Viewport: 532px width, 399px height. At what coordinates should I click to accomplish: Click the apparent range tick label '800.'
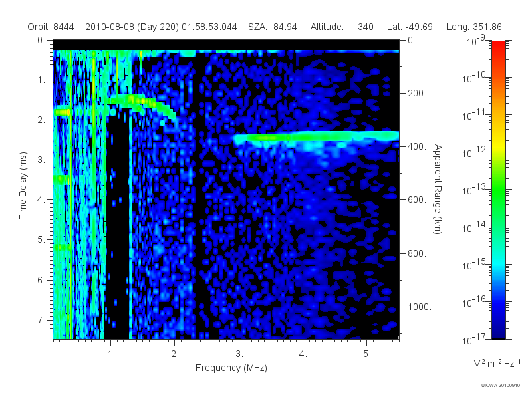tap(417, 253)
